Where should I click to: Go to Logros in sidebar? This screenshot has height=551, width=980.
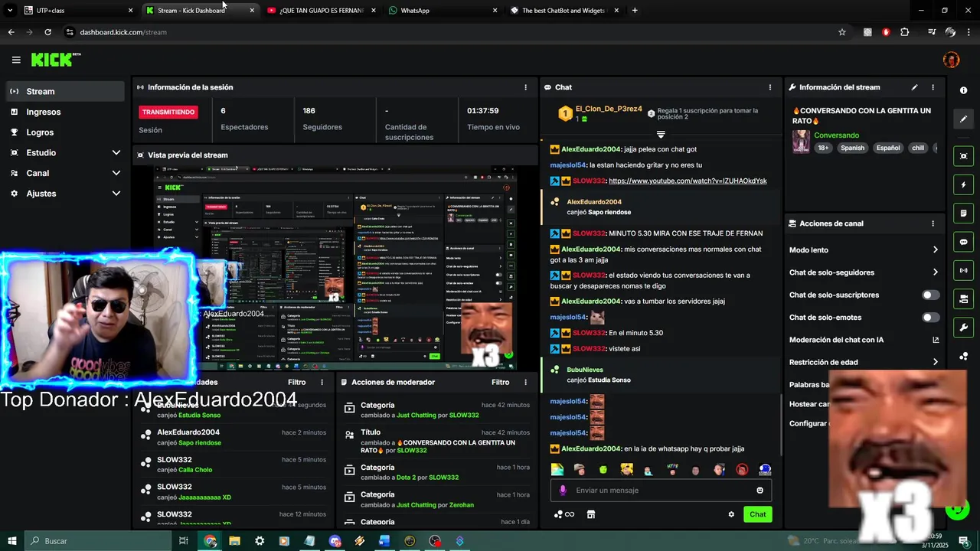click(65, 132)
